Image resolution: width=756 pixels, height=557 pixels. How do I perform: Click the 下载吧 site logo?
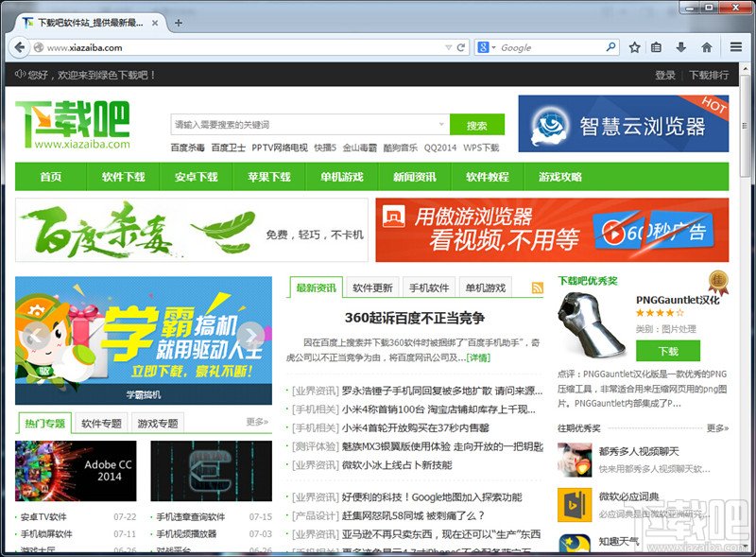73,124
